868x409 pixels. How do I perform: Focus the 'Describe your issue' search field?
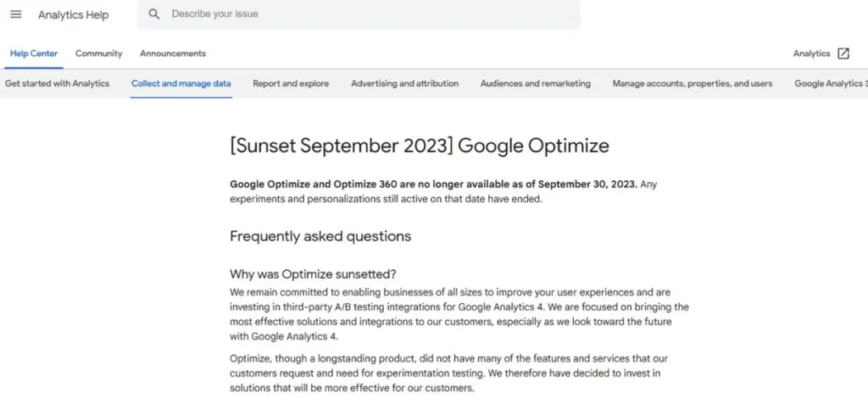click(x=364, y=14)
